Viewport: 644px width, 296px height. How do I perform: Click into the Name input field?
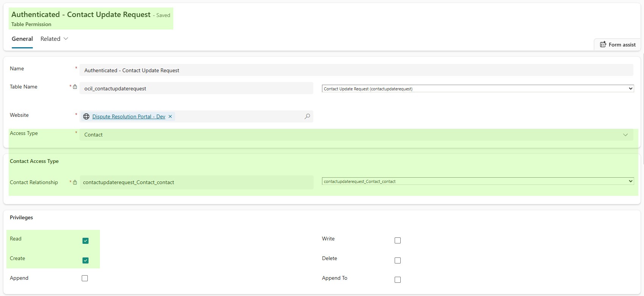pyautogui.click(x=356, y=70)
